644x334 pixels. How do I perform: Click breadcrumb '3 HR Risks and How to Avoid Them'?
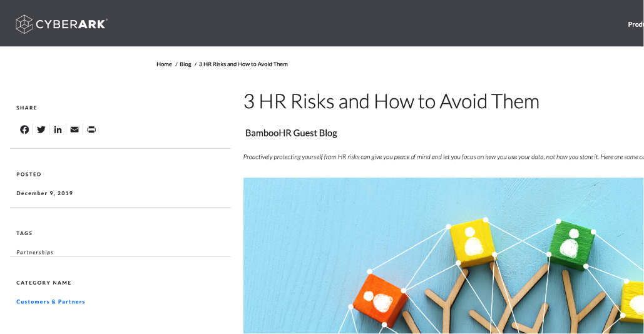coord(243,64)
